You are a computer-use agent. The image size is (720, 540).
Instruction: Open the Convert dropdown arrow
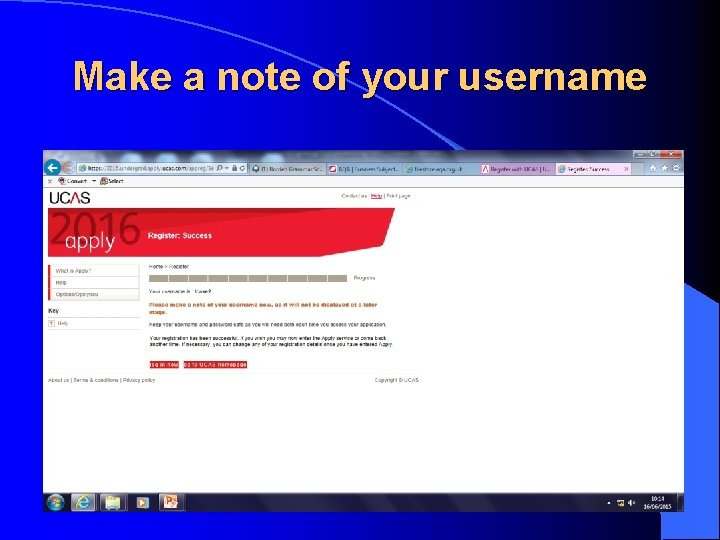pos(94,181)
